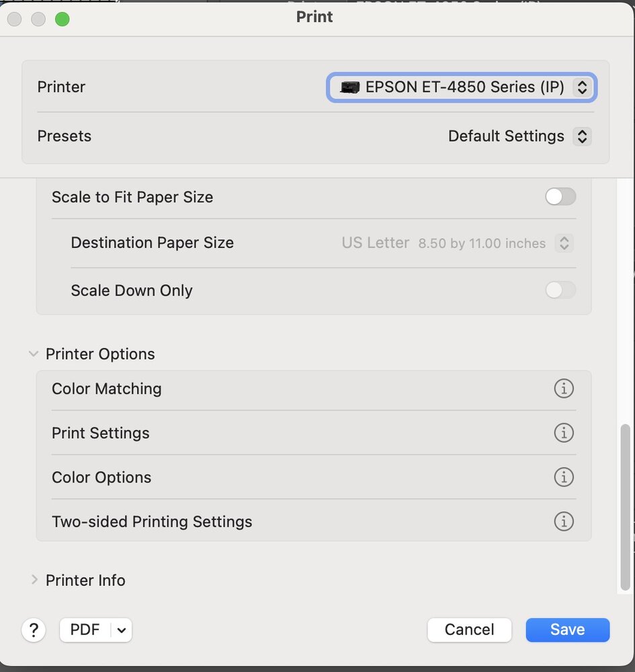
Task: Toggle the Scale Down Only switch
Action: tap(560, 290)
